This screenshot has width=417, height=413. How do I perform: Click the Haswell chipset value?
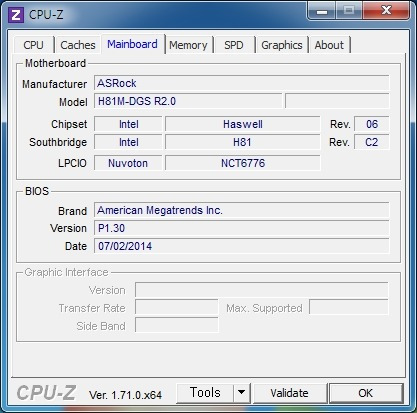(243, 124)
